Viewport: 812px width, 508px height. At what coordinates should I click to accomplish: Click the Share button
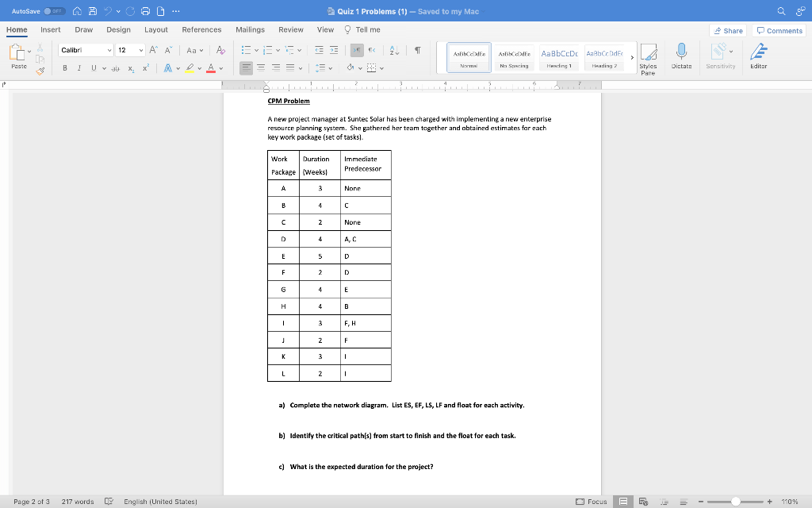pos(728,31)
